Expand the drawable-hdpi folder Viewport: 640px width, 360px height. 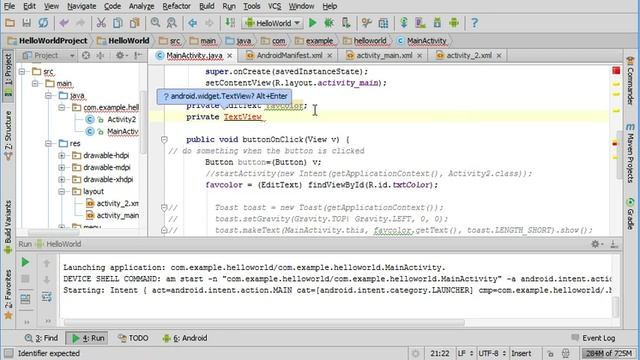pos(62,156)
